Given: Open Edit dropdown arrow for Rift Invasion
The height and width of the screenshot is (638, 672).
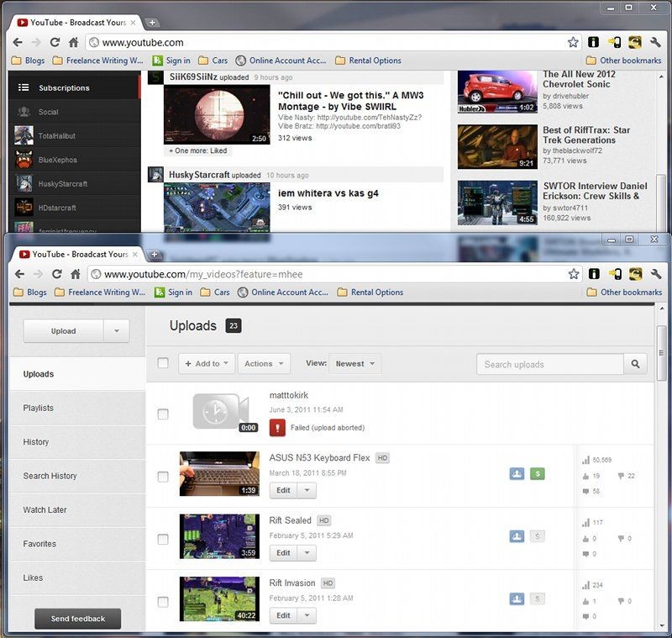Looking at the screenshot, I should tap(307, 615).
